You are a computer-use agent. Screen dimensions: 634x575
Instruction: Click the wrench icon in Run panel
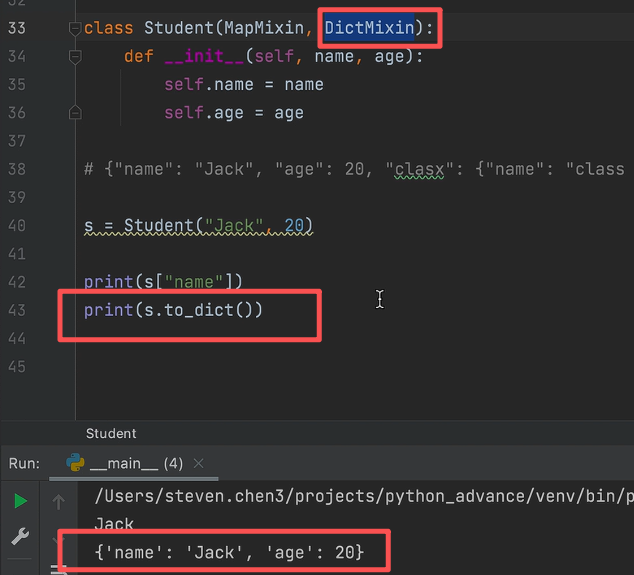(20, 538)
